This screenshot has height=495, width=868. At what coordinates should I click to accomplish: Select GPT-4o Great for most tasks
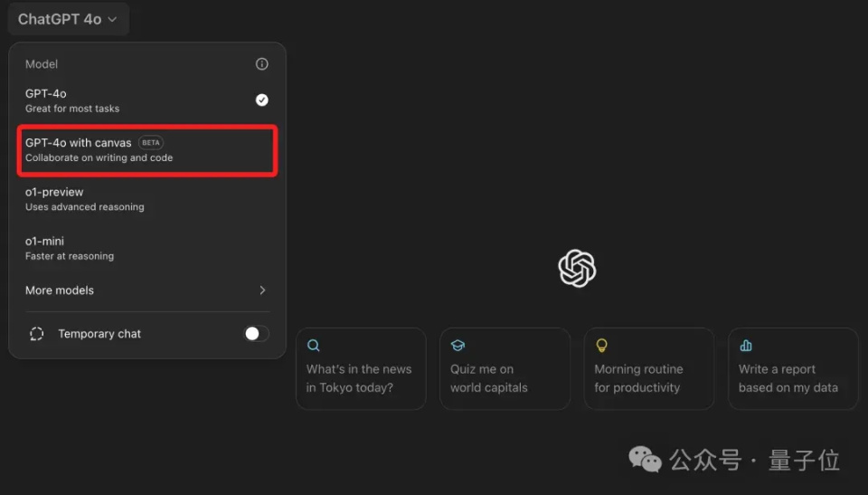pos(72,100)
